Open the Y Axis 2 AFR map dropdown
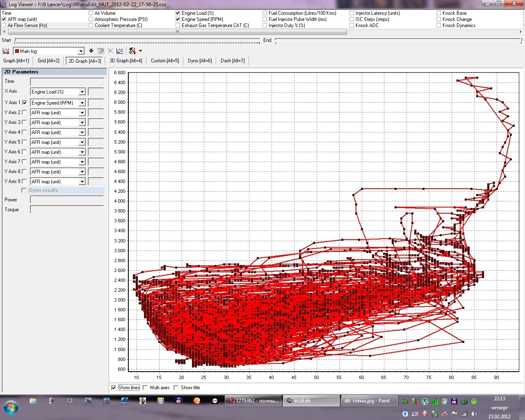The width and height of the screenshot is (525, 420). click(82, 113)
